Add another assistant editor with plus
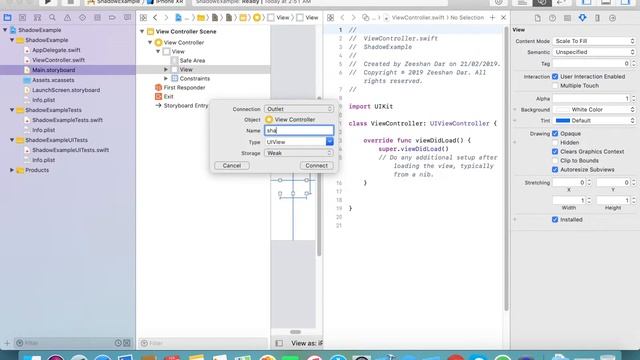Image resolution: width=640 pixels, height=360 pixels. click(492, 18)
